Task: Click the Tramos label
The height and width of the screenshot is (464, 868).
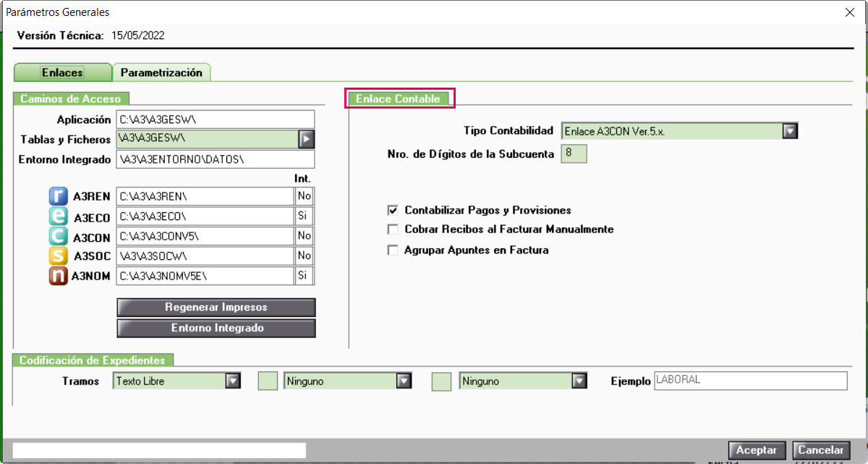Action: point(81,381)
